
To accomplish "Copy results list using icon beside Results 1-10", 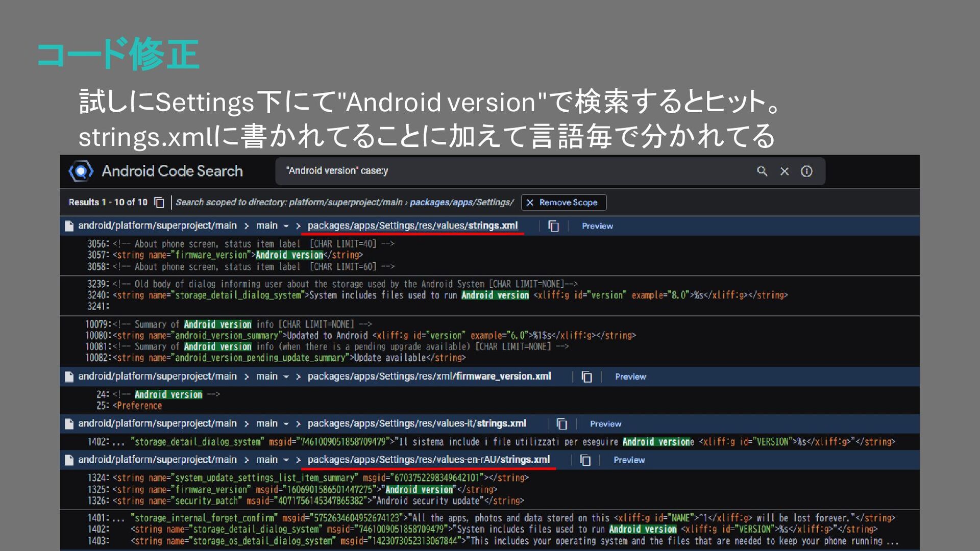I will [159, 203].
